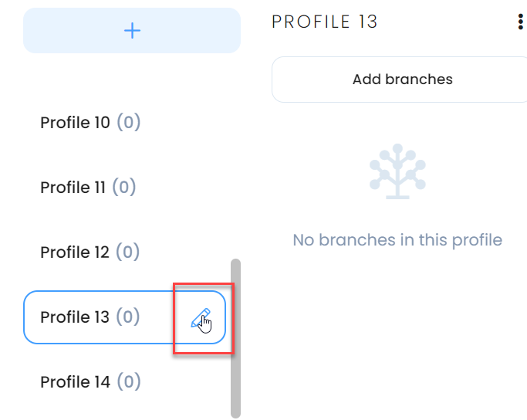
Task: Click the profile list vertical scrollbar
Action: 235,338
